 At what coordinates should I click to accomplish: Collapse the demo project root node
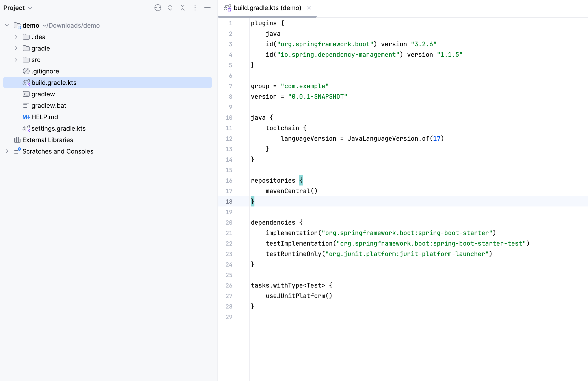(7, 26)
